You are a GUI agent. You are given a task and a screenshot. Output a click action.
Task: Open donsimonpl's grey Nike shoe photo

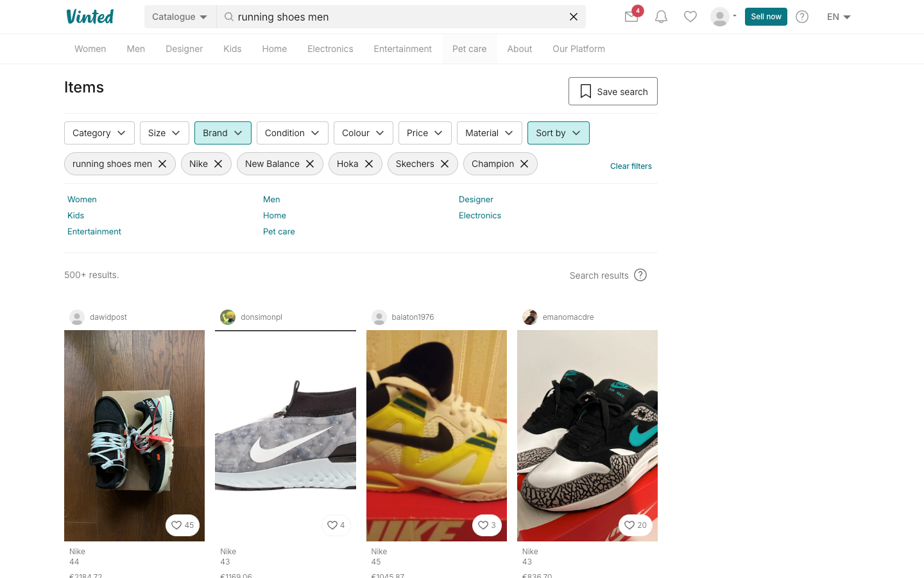(286, 435)
